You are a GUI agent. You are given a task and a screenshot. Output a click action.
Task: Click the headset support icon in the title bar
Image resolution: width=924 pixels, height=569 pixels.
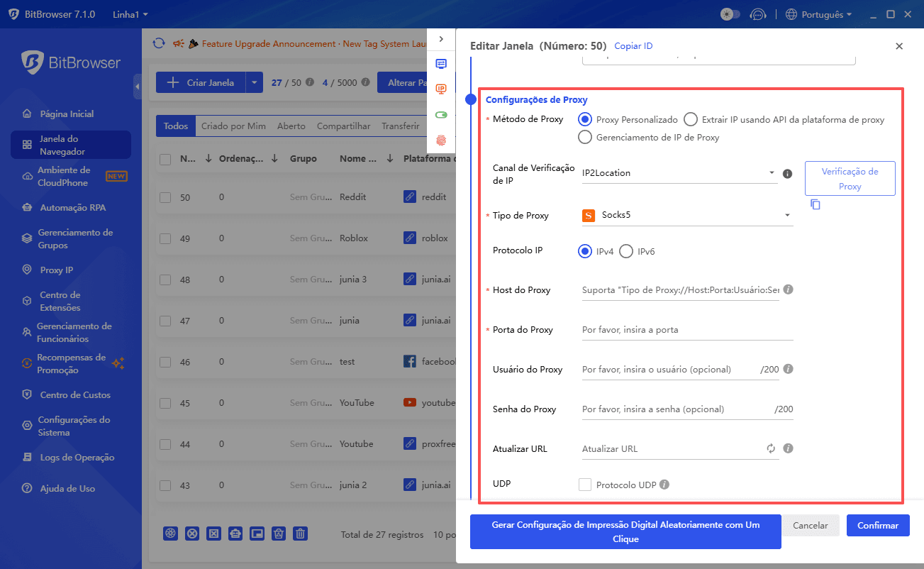click(x=758, y=13)
